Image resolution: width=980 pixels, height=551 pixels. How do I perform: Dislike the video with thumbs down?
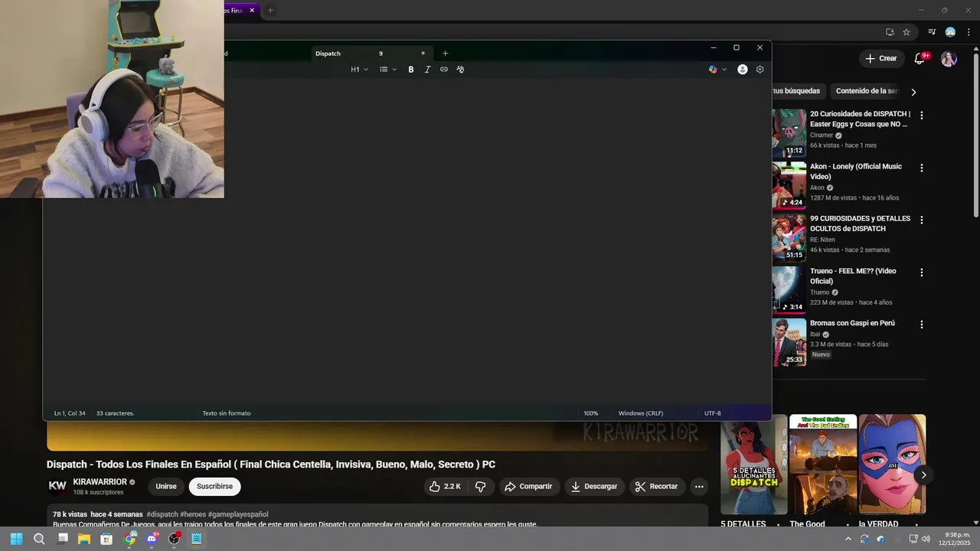[481, 487]
